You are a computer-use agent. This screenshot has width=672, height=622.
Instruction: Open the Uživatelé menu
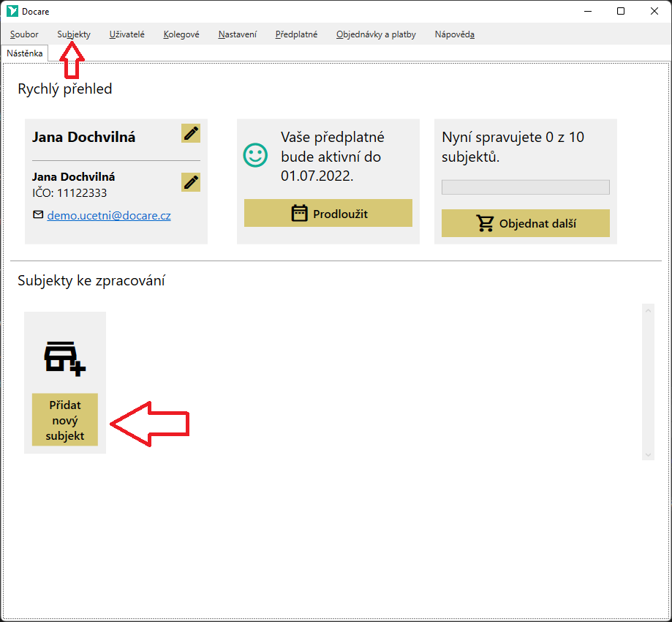click(x=127, y=34)
